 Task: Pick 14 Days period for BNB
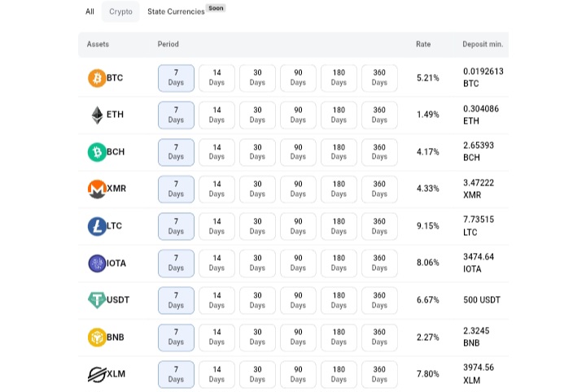pos(216,338)
